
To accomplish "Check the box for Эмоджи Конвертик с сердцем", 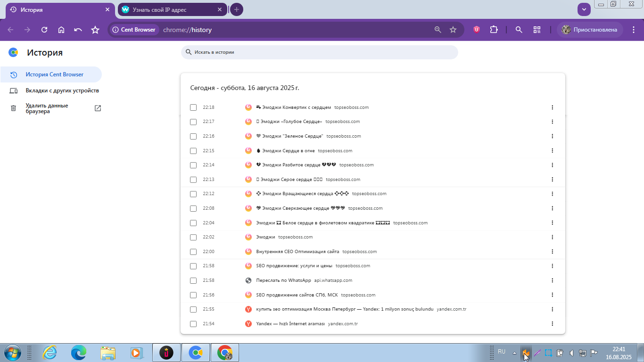I will (193, 107).
